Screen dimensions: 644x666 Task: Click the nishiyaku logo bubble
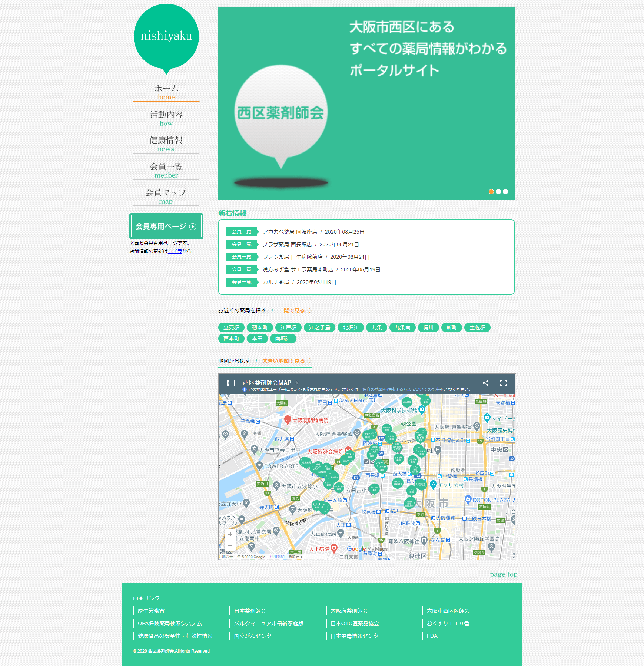point(166,36)
